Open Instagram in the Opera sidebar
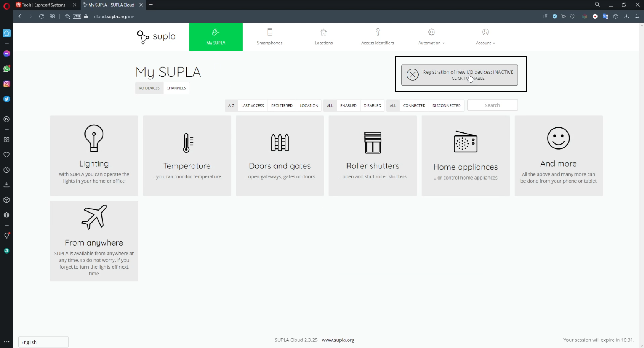The width and height of the screenshot is (644, 348). click(x=7, y=84)
